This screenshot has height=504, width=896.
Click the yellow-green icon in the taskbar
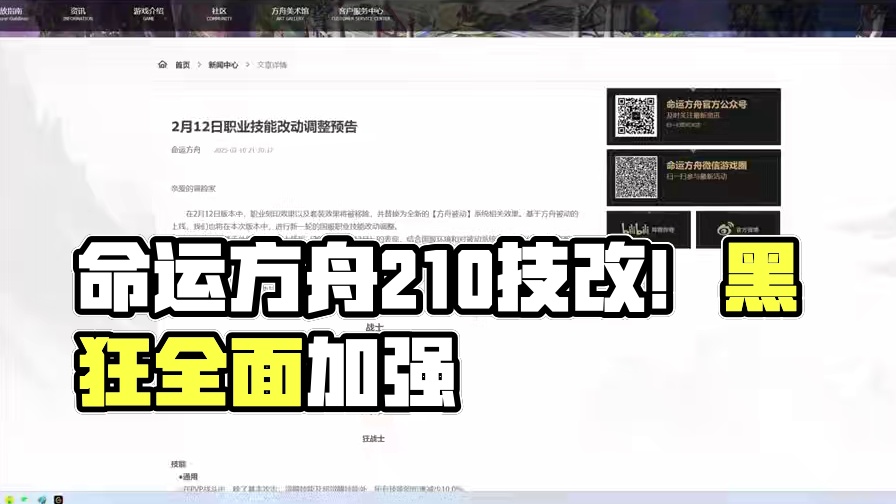tap(9, 499)
